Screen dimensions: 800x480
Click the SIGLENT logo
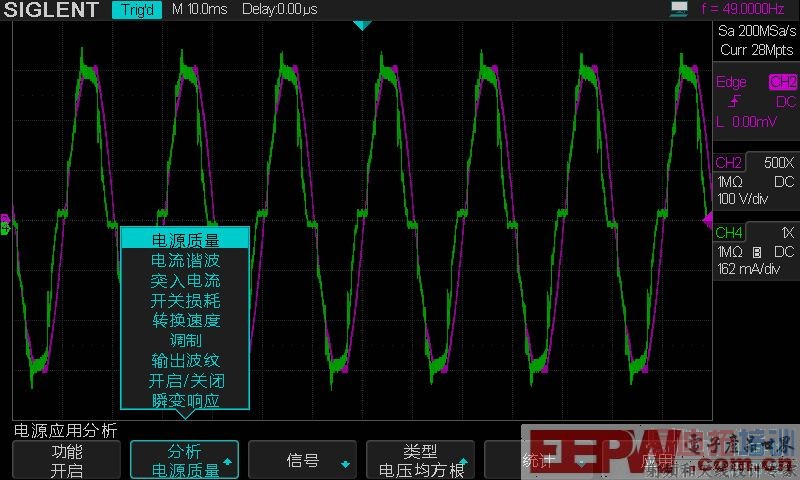point(51,10)
